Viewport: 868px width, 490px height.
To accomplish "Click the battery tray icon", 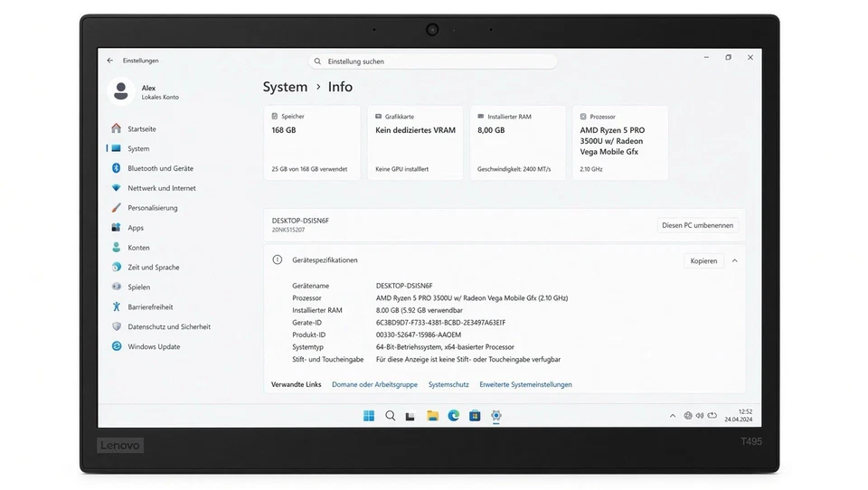I will point(712,415).
